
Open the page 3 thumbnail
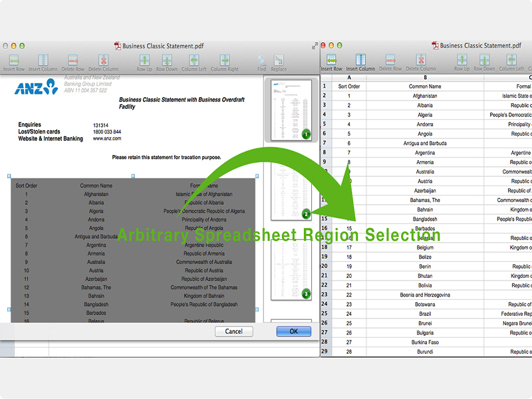287,267
